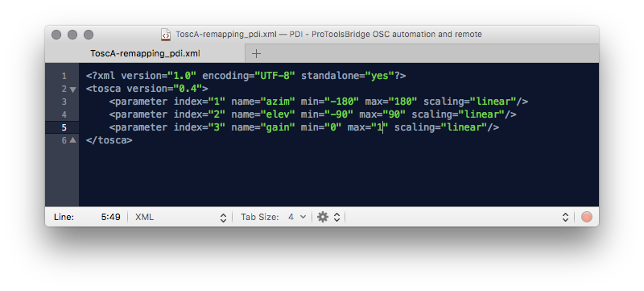Place cursor in the "elev" name value
This screenshot has width=644, height=291.
pyautogui.click(x=278, y=114)
